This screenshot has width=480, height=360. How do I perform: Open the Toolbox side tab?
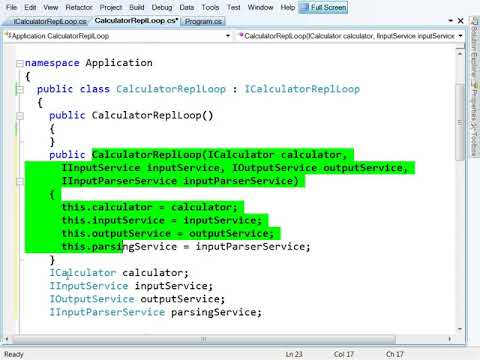474,141
